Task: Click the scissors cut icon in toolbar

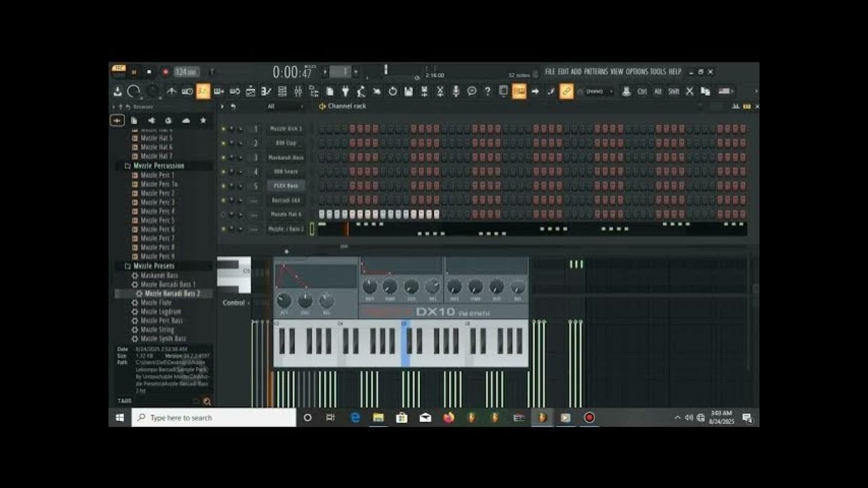Action: [690, 91]
